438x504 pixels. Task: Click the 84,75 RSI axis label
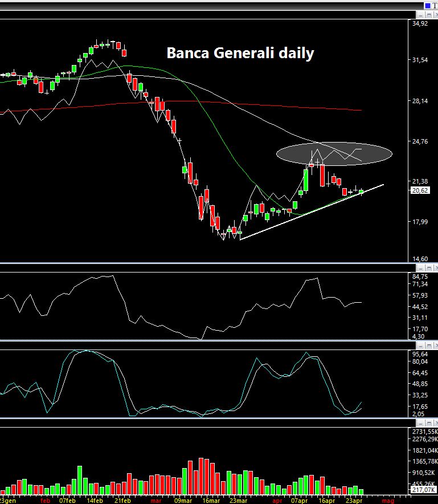pyautogui.click(x=420, y=277)
